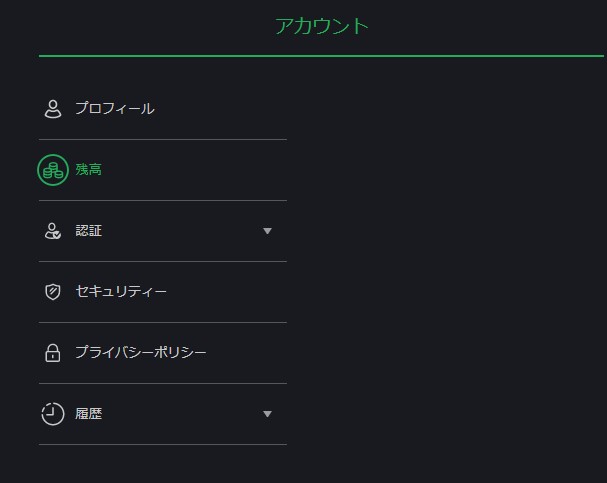Click the green line under アカウント
The height and width of the screenshot is (483, 607).
coord(321,56)
